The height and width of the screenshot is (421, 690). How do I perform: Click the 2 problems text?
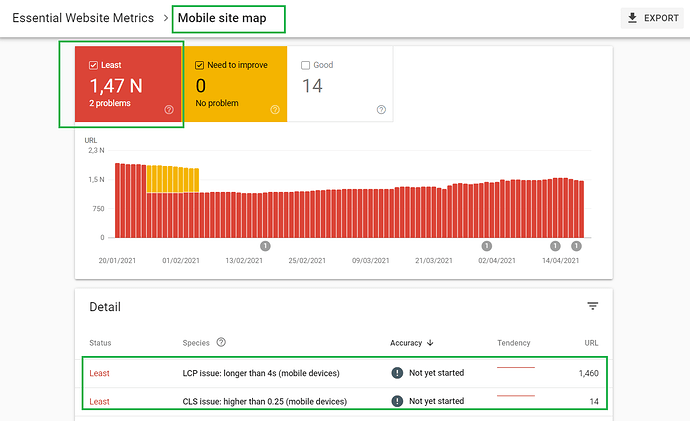[x=110, y=103]
